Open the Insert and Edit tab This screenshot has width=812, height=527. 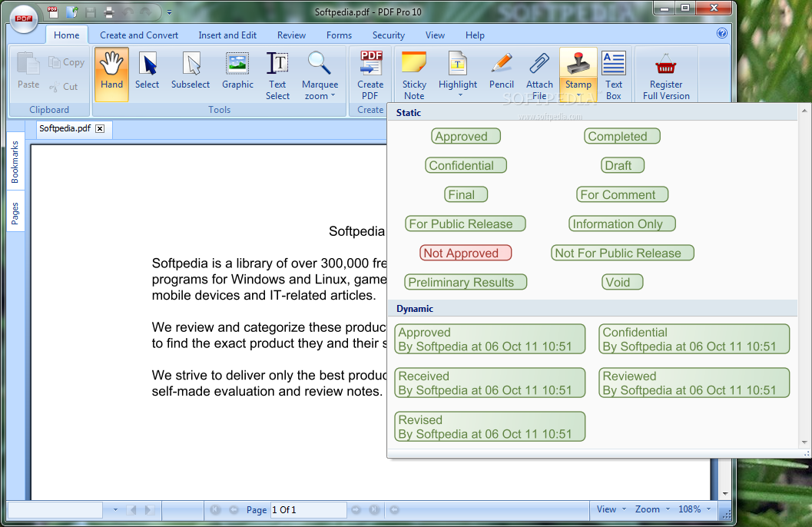[227, 35]
